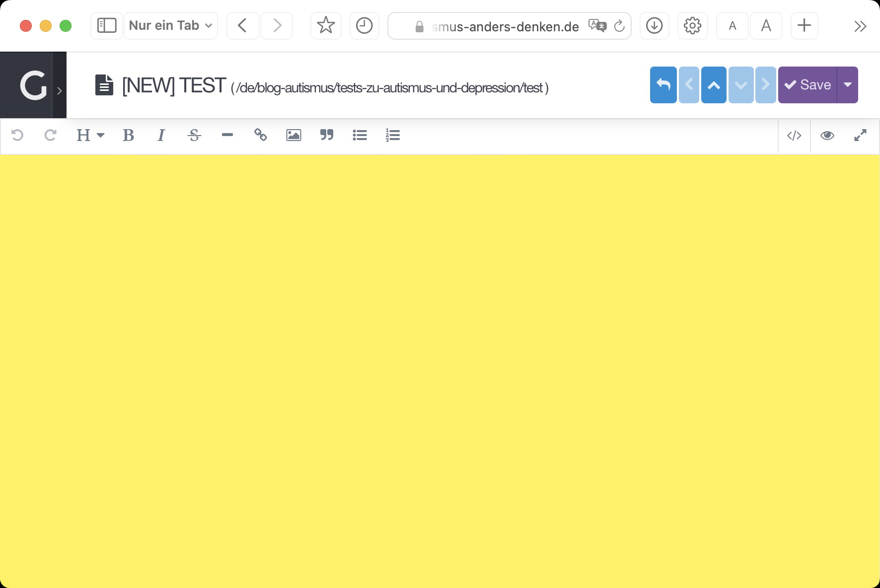The image size is (880, 588).
Task: Toggle the preview eye icon
Action: coord(827,136)
